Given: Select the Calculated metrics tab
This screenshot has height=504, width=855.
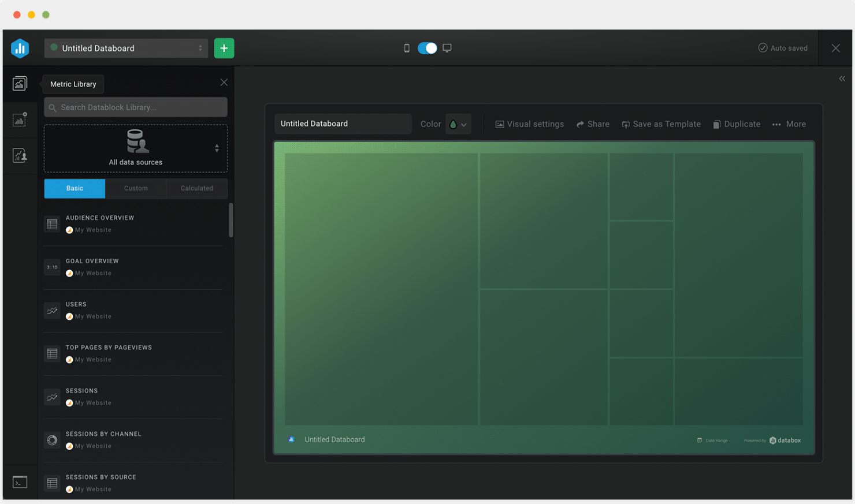Looking at the screenshot, I should 196,188.
